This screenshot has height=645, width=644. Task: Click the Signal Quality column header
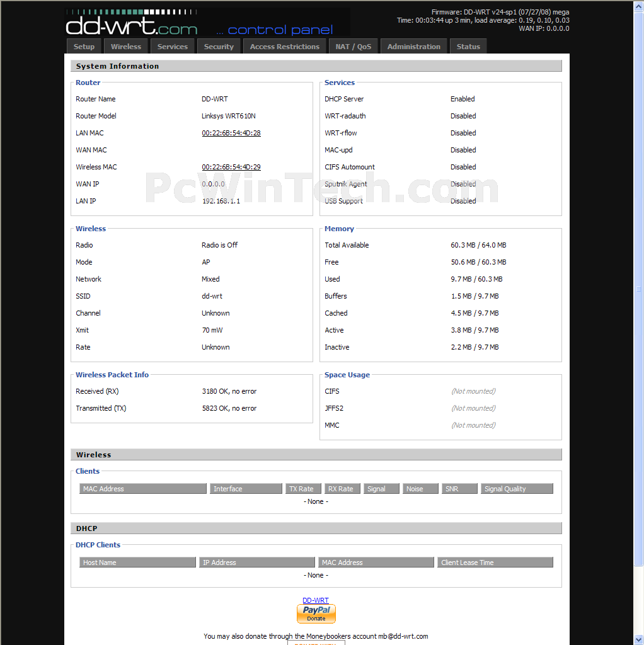(x=517, y=489)
